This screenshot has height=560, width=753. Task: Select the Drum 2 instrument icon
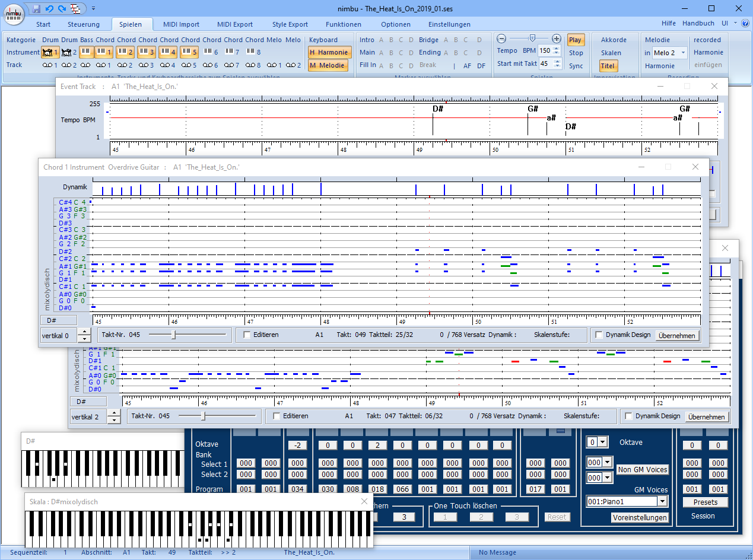pos(69,52)
